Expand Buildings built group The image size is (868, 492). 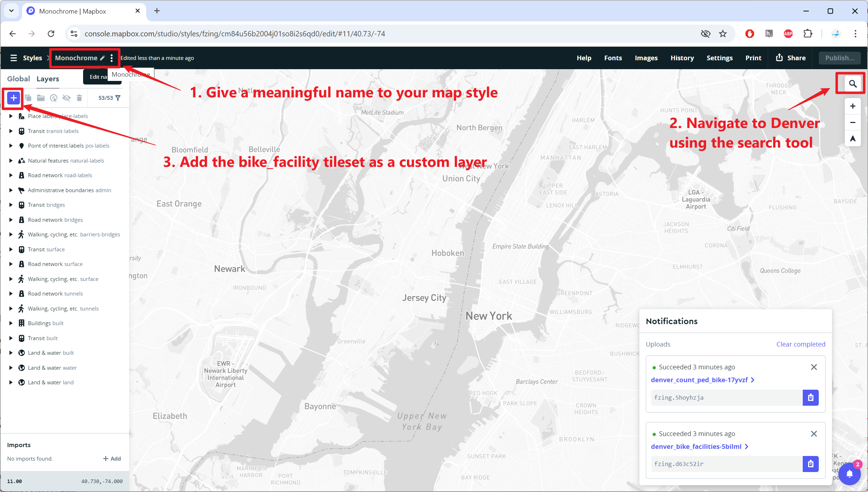(11, 323)
